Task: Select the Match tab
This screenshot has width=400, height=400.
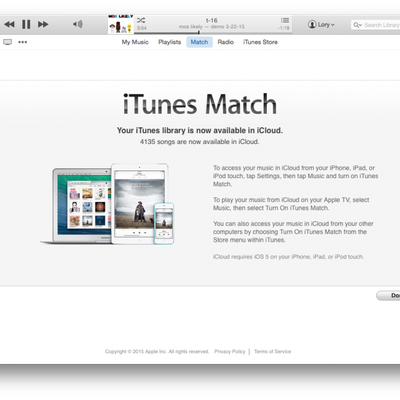Action: [x=199, y=42]
